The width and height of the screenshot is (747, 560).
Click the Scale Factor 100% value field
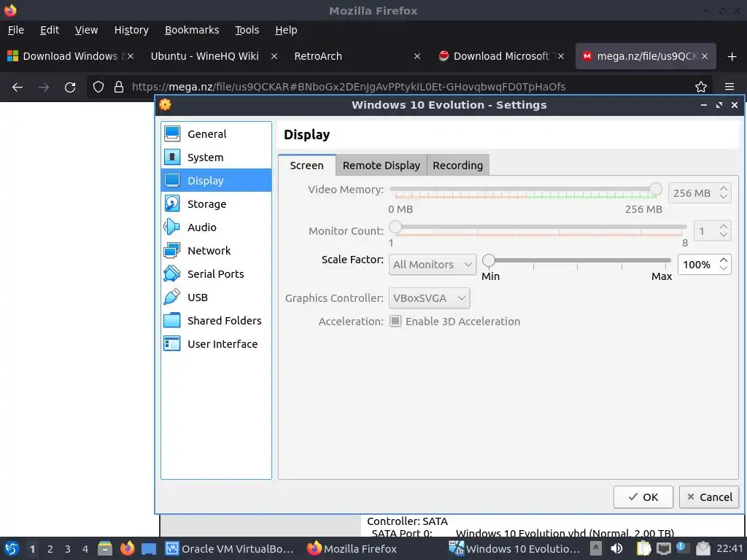697,264
